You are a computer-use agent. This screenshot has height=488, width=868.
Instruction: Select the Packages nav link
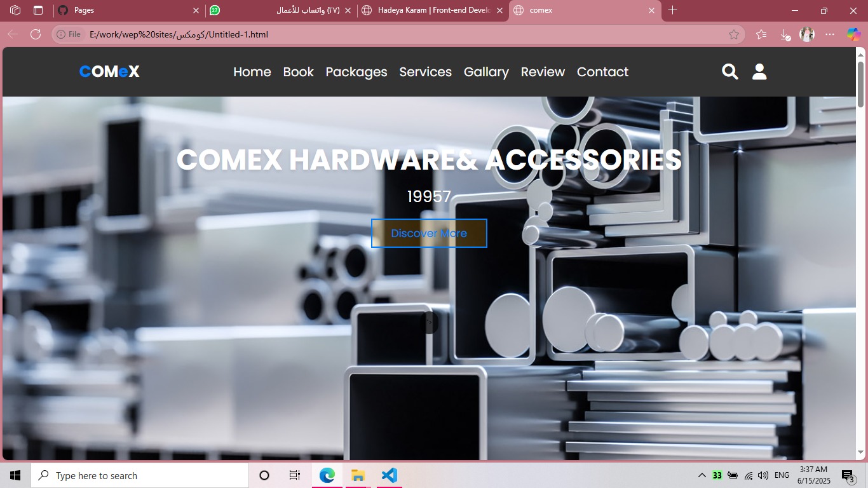click(x=356, y=72)
